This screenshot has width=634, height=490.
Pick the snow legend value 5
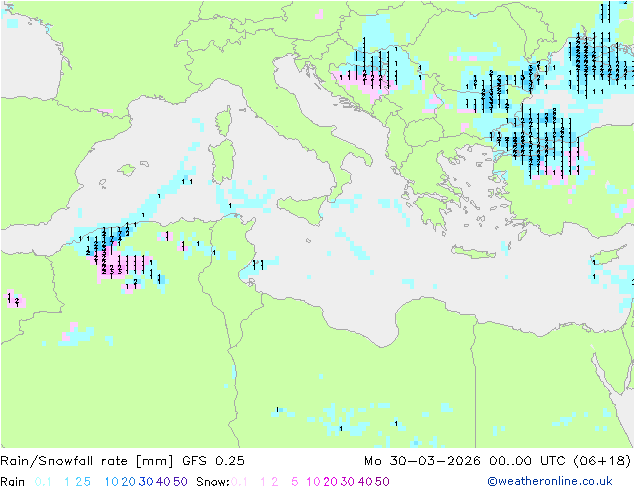[295, 482]
